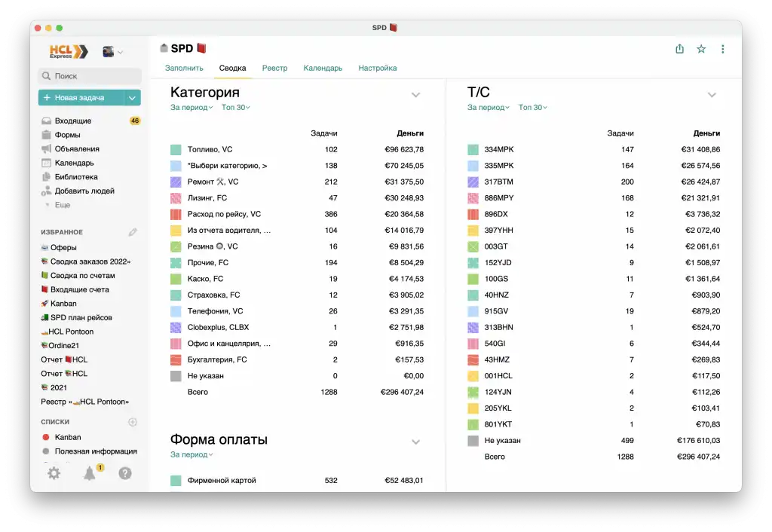Click the Ремонт, VC purple swatch

click(176, 182)
